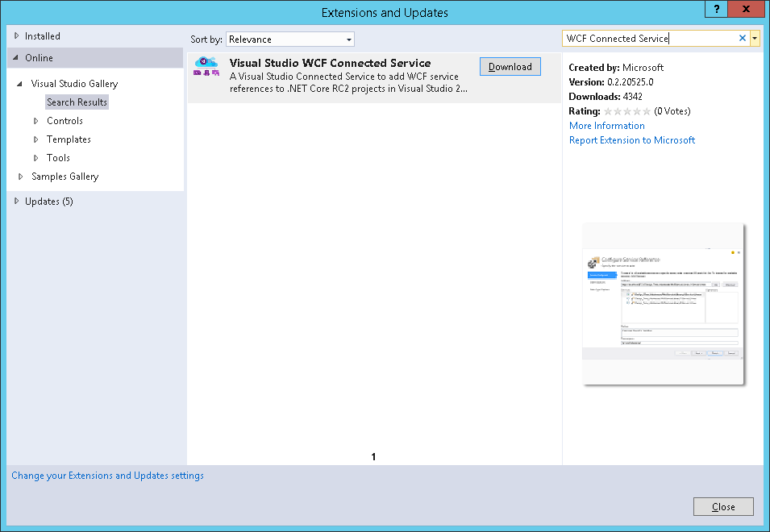Screen dimensions: 770x532
Task: Expand the Updates (5) category
Action: tap(16, 201)
